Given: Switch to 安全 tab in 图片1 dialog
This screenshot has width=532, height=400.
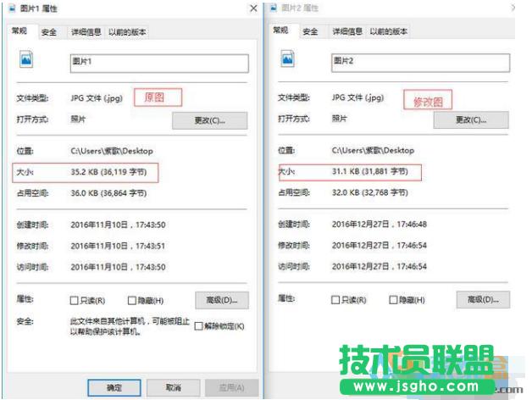Looking at the screenshot, I should pyautogui.click(x=49, y=32).
